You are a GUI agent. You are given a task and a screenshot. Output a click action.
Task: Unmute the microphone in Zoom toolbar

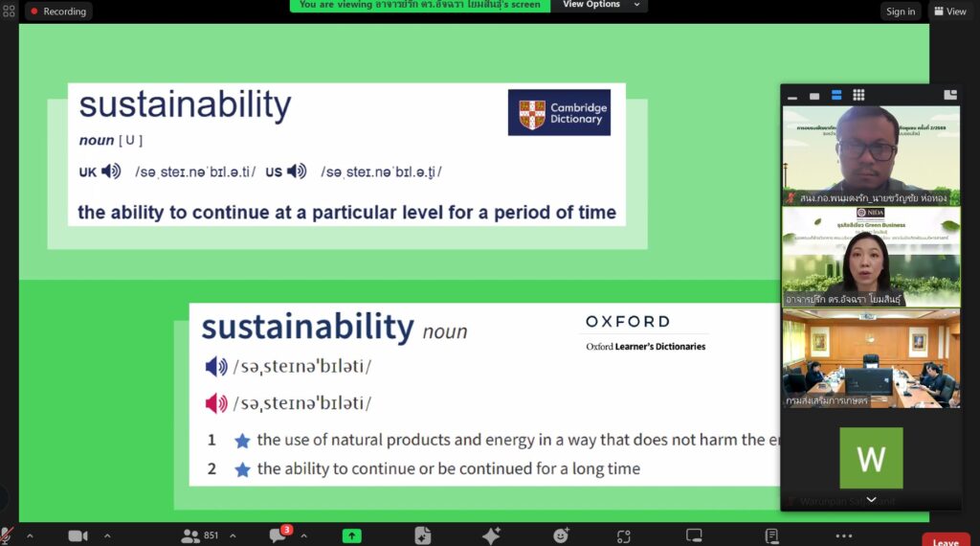(x=7, y=536)
